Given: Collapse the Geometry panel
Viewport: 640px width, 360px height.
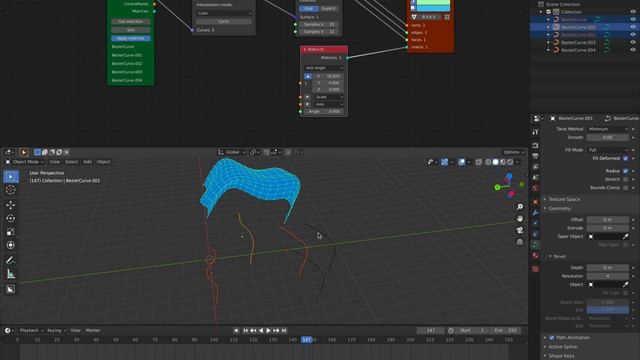Looking at the screenshot, I should pyautogui.click(x=559, y=209).
